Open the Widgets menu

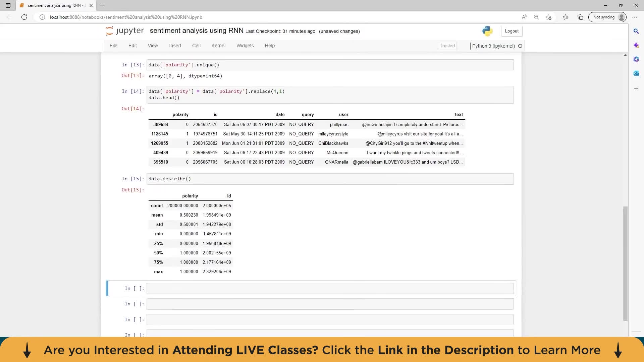pos(245,46)
